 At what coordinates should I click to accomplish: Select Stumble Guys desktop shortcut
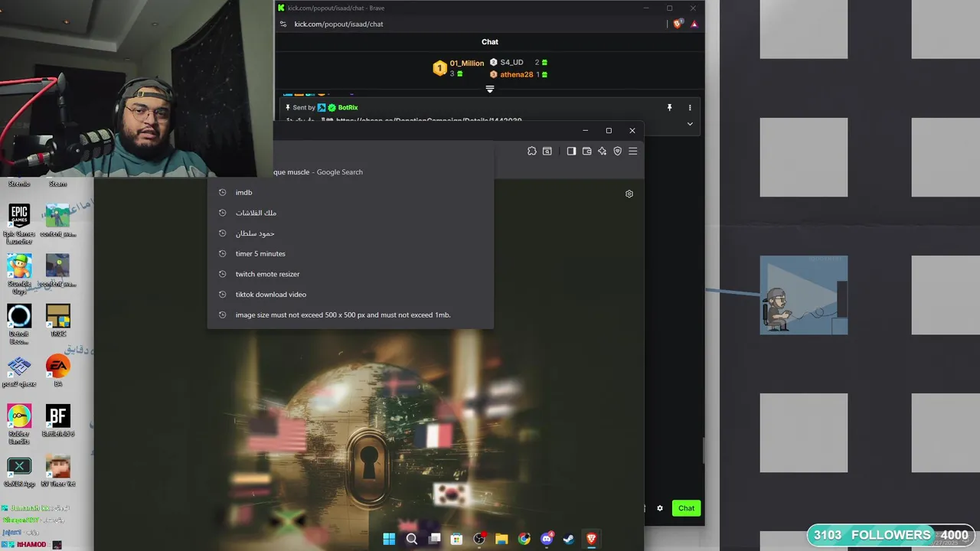point(19,274)
